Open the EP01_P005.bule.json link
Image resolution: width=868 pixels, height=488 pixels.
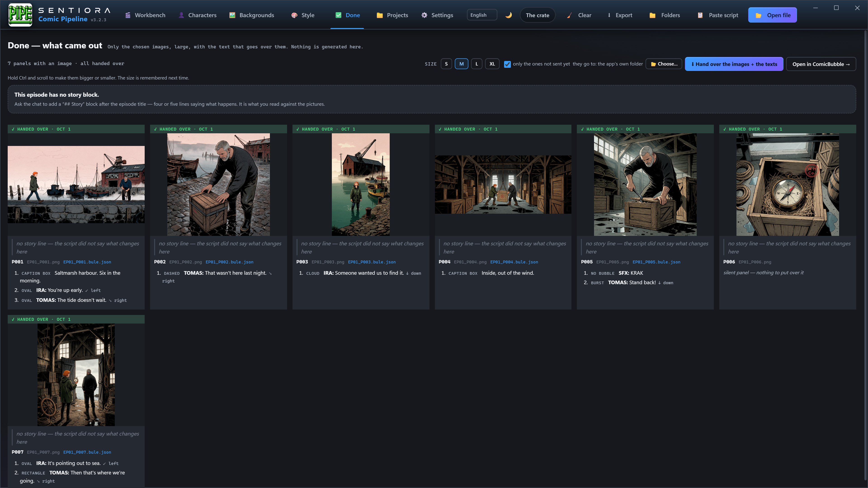pyautogui.click(x=656, y=262)
